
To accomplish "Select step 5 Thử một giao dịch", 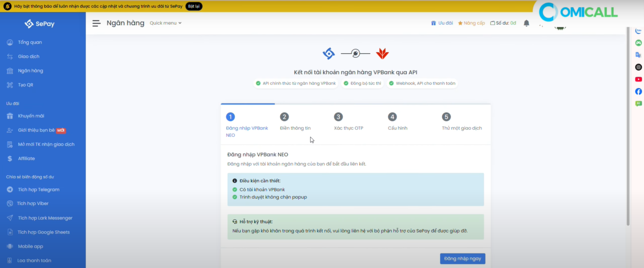I will click(x=462, y=122).
